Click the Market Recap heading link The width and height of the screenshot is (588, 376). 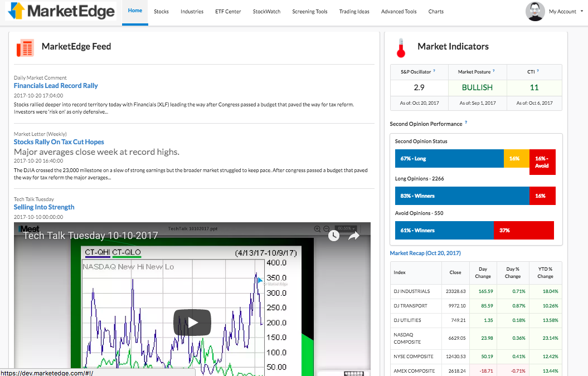point(425,253)
